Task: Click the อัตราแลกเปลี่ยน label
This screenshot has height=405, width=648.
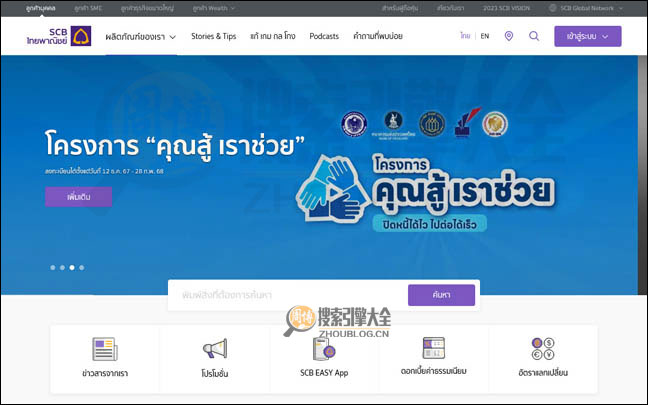Action: pyautogui.click(x=543, y=373)
